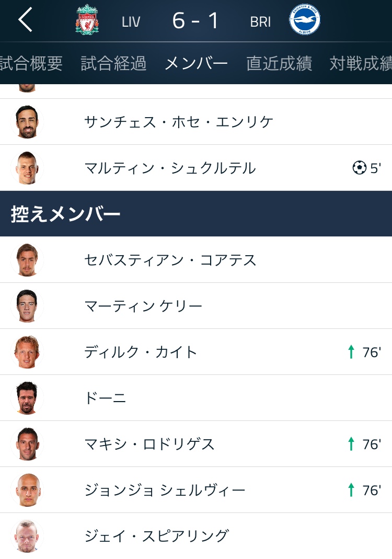Tap the back arrow icon
Viewport: 392px width, 559px height.
point(25,20)
